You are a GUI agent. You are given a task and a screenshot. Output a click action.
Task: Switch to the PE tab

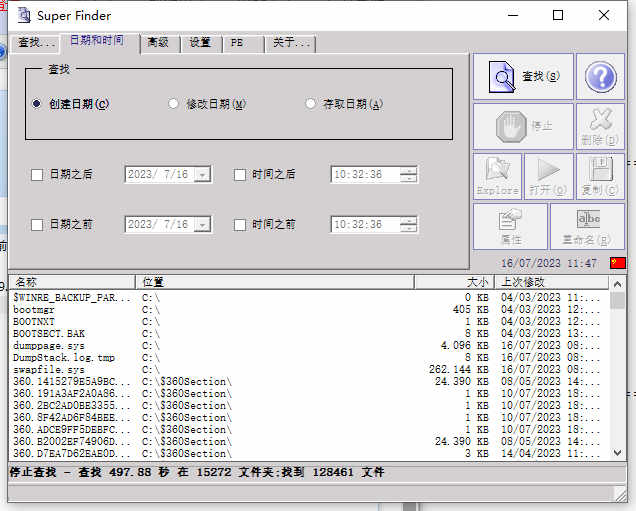point(243,43)
